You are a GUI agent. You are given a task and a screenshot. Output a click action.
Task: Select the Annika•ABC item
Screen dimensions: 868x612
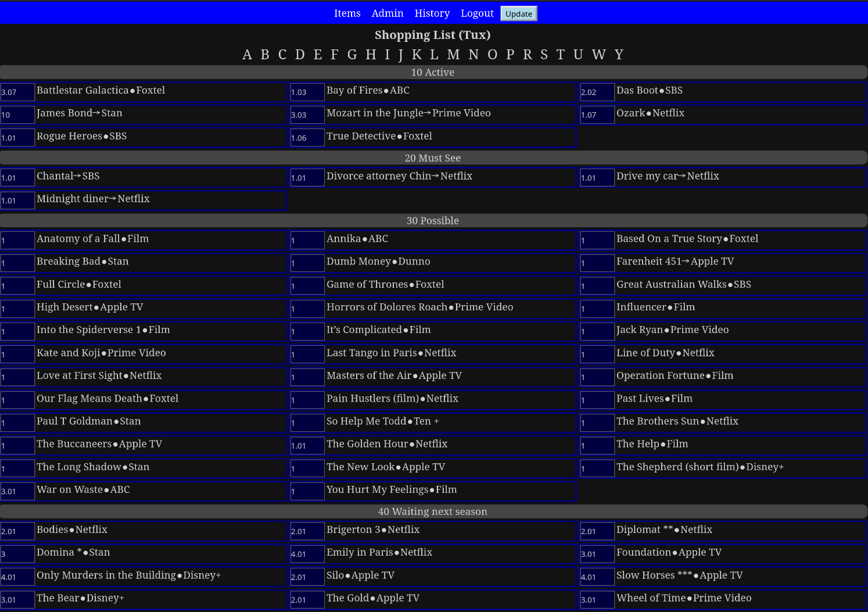point(357,239)
